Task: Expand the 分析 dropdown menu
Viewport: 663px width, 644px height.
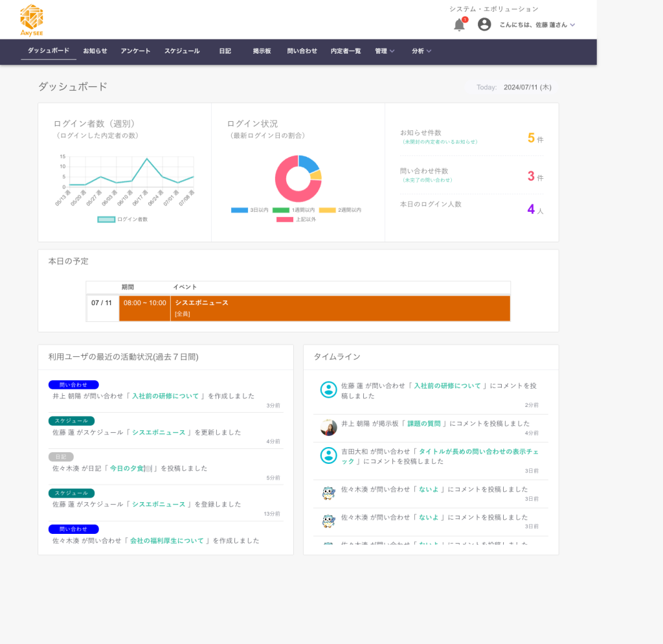Action: click(x=421, y=51)
